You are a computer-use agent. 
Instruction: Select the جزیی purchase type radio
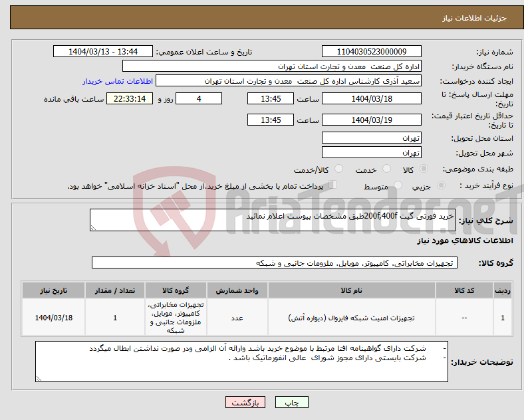point(441,185)
